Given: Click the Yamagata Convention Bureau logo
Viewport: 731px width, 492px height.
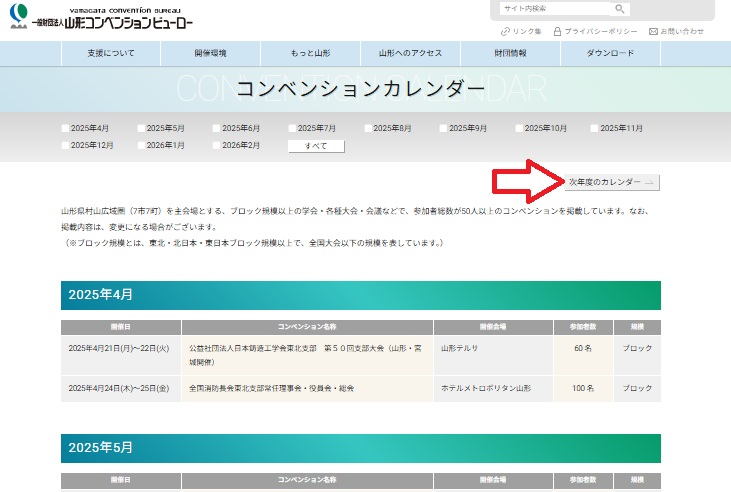Looking at the screenshot, I should point(98,19).
